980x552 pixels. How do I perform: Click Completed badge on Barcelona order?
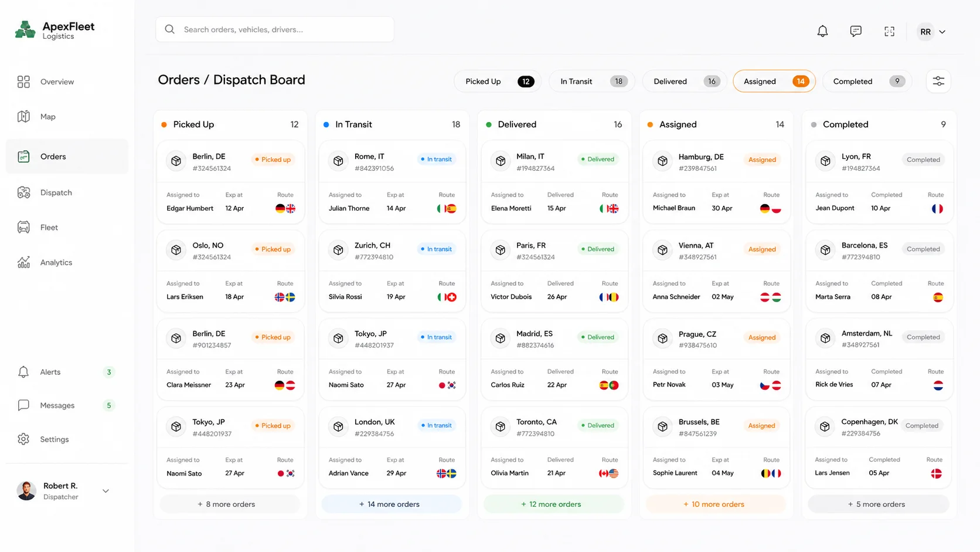click(x=923, y=249)
